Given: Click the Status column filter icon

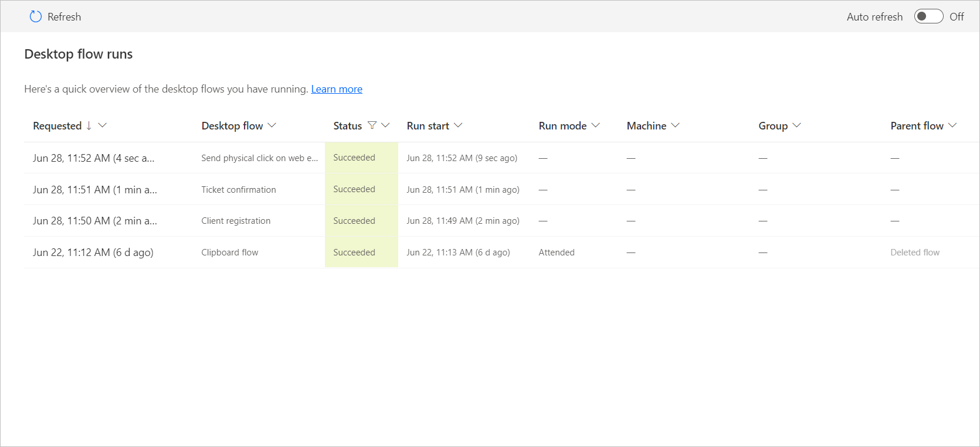Looking at the screenshot, I should coord(372,125).
